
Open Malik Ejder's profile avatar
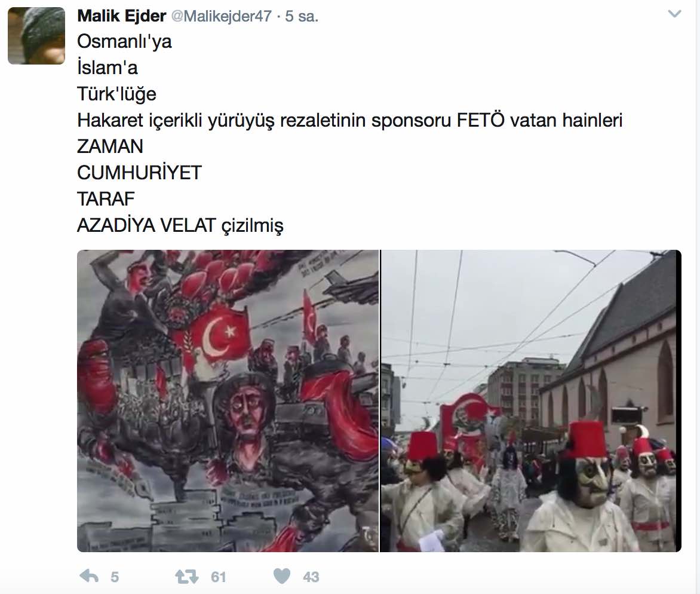point(36,36)
